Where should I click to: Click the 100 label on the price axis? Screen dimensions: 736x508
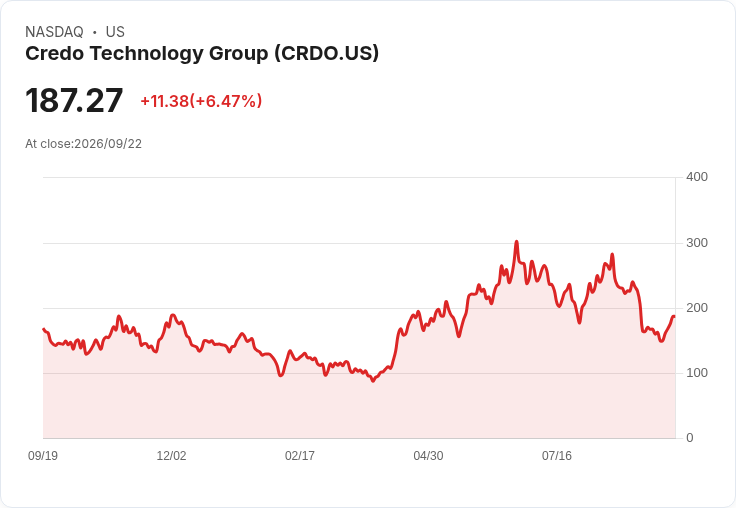[697, 373]
